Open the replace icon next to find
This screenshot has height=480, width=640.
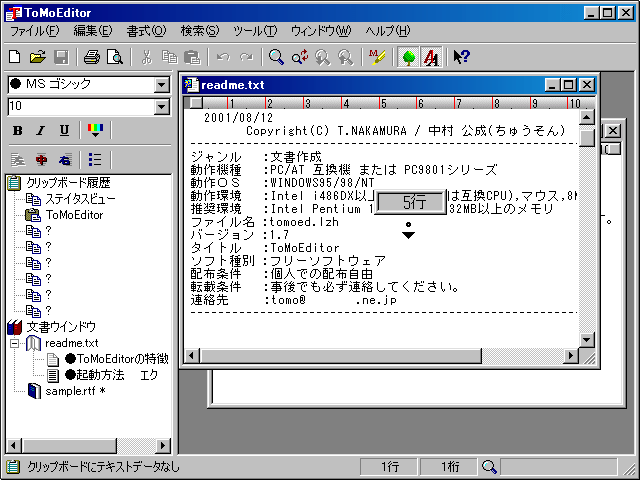pyautogui.click(x=300, y=57)
